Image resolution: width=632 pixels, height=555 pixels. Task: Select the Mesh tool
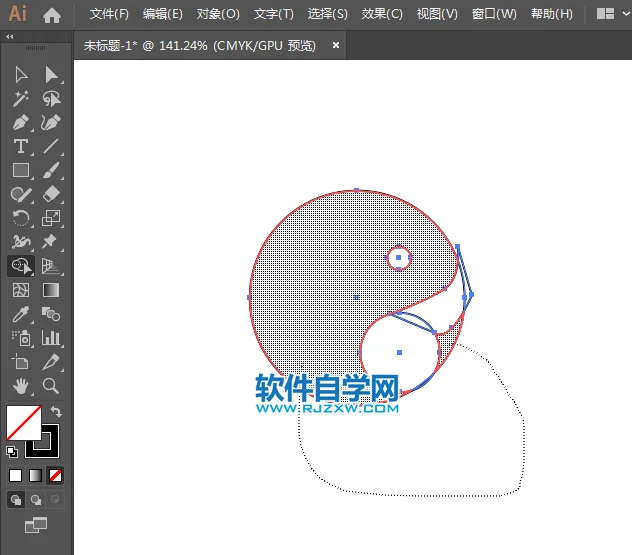click(21, 290)
